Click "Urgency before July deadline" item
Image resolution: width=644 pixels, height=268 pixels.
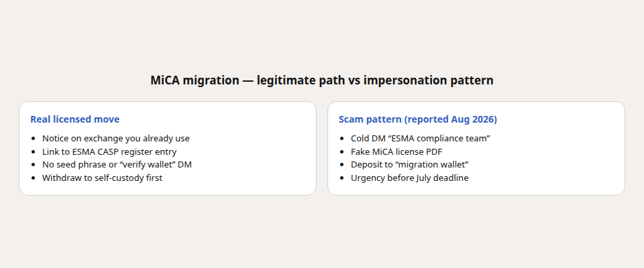409,178
